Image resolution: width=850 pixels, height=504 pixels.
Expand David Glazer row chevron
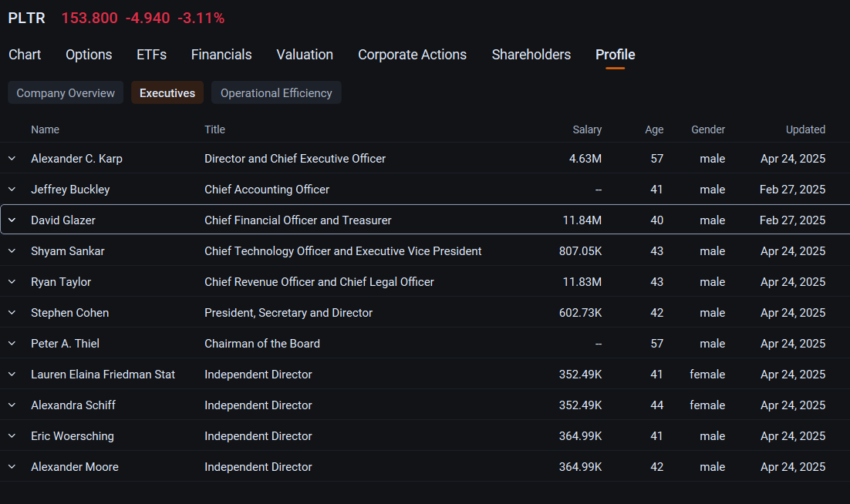coord(12,220)
